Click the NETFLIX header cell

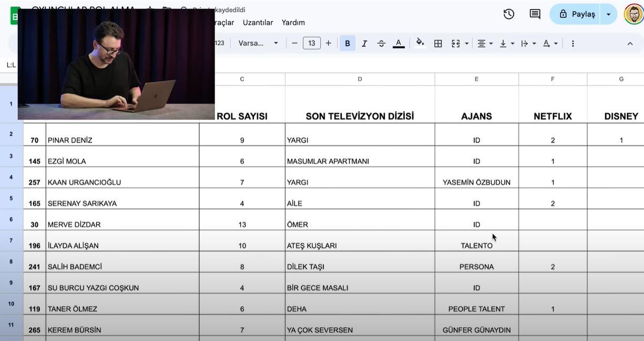tap(553, 105)
